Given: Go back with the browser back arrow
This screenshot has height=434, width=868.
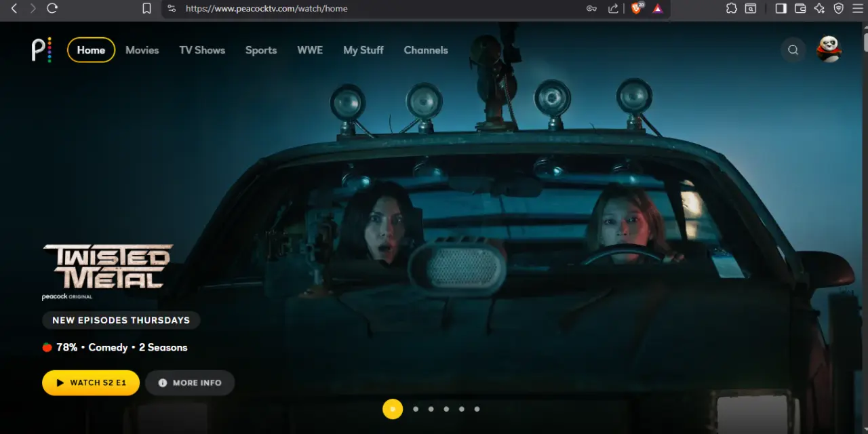Looking at the screenshot, I should [x=14, y=8].
